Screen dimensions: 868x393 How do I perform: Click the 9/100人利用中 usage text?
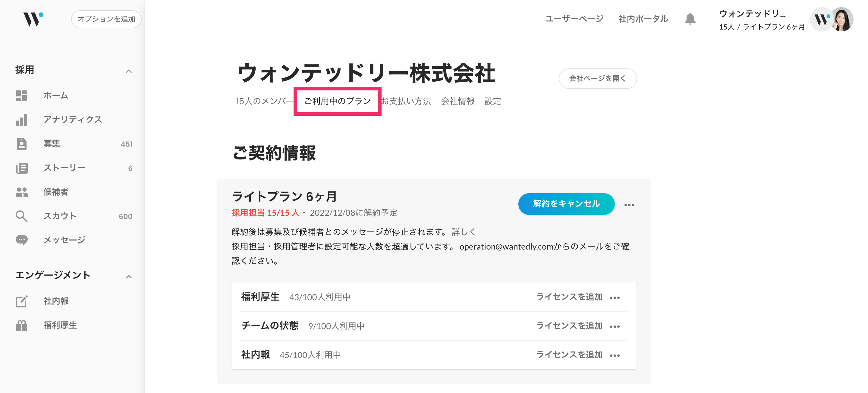[x=336, y=326]
